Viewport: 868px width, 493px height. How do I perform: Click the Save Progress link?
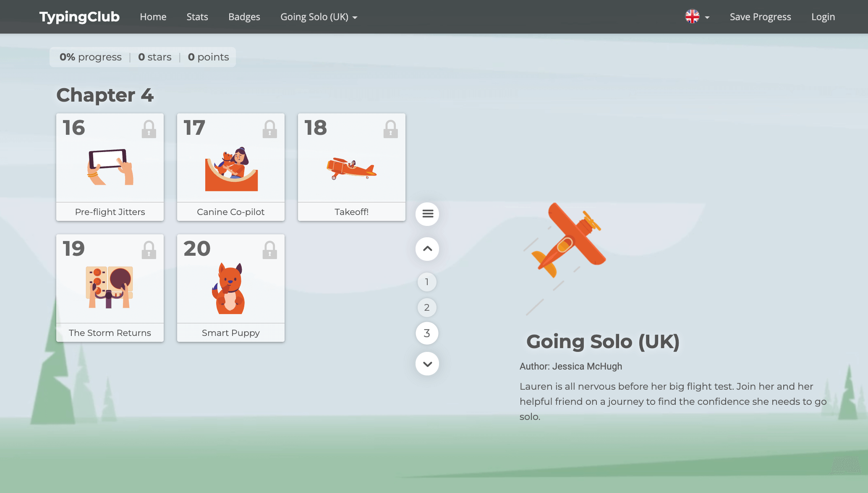(x=760, y=17)
